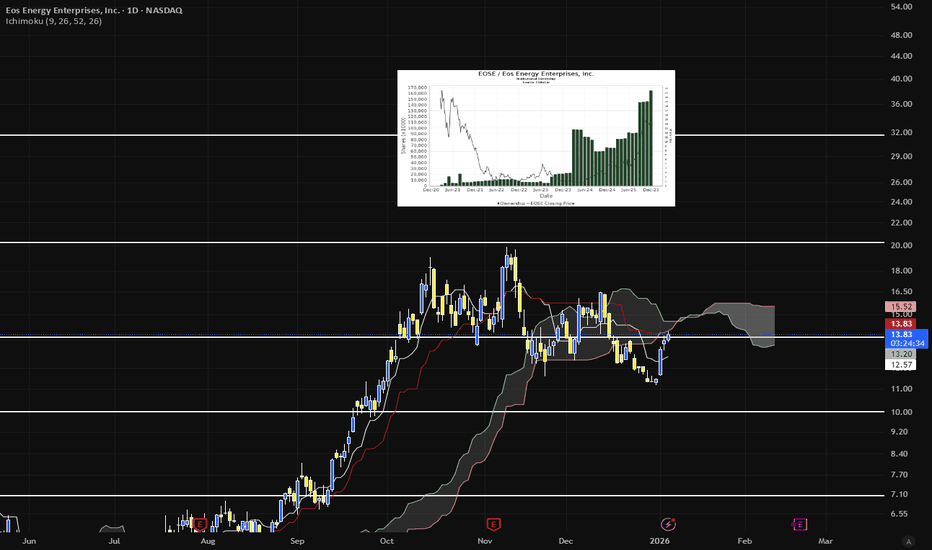The image size is (932, 550).
Task: Click the Dec label on time axis
Action: 566,541
